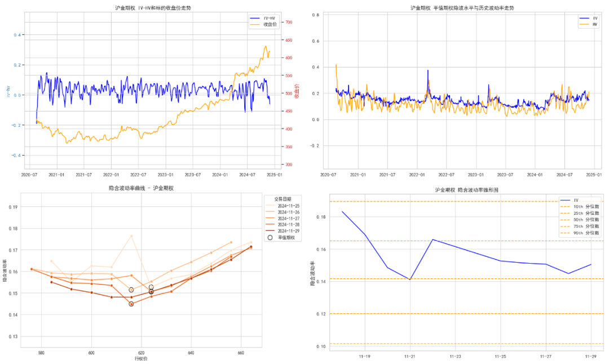Click the "650" closing price tick
The height and width of the screenshot is (364, 609).
pos(289,41)
